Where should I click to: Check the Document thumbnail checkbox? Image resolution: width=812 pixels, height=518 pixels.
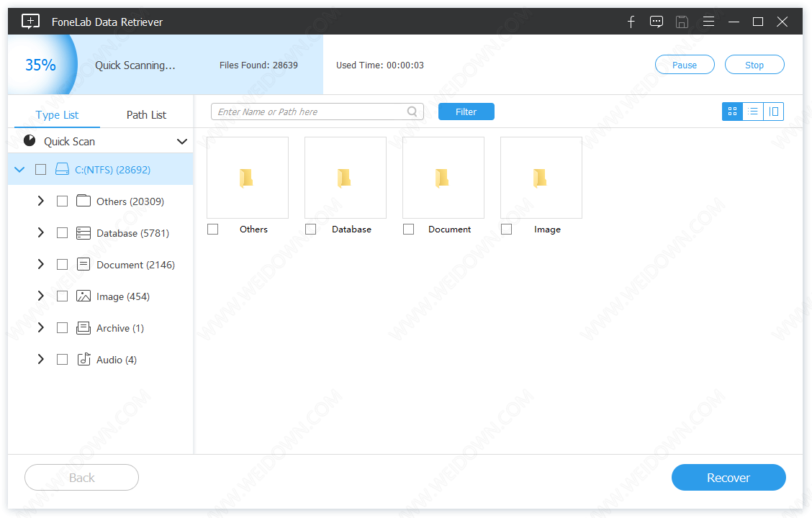(409, 229)
